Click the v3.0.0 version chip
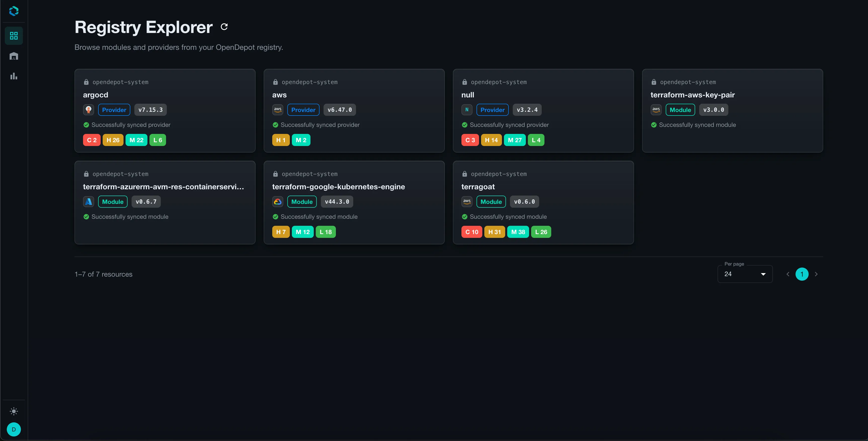 pos(714,110)
